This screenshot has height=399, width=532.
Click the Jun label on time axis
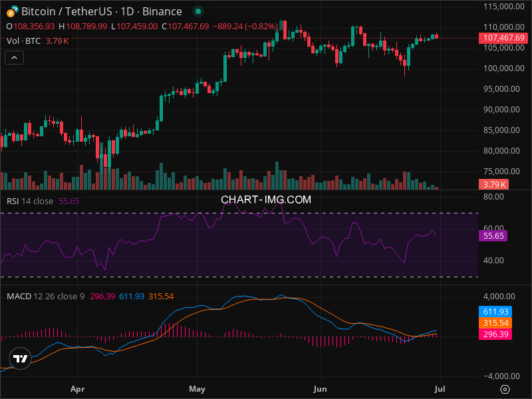coord(320,389)
